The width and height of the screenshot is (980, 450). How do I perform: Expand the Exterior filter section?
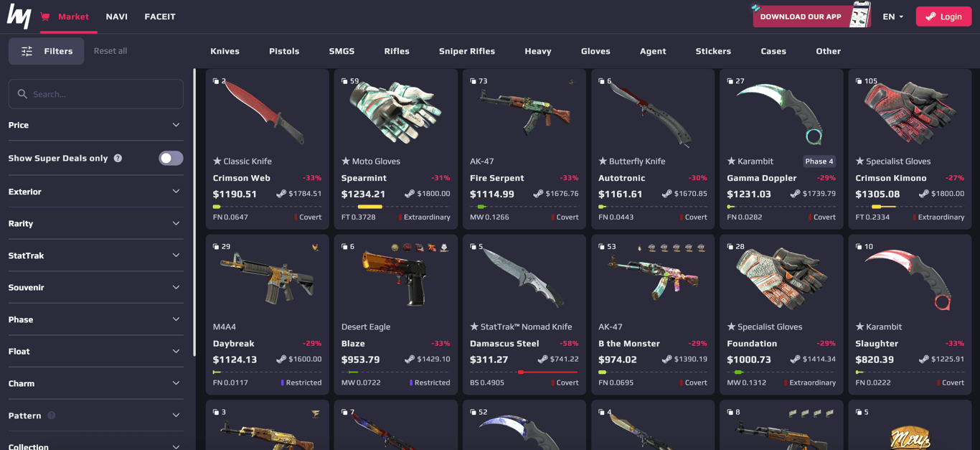click(95, 192)
